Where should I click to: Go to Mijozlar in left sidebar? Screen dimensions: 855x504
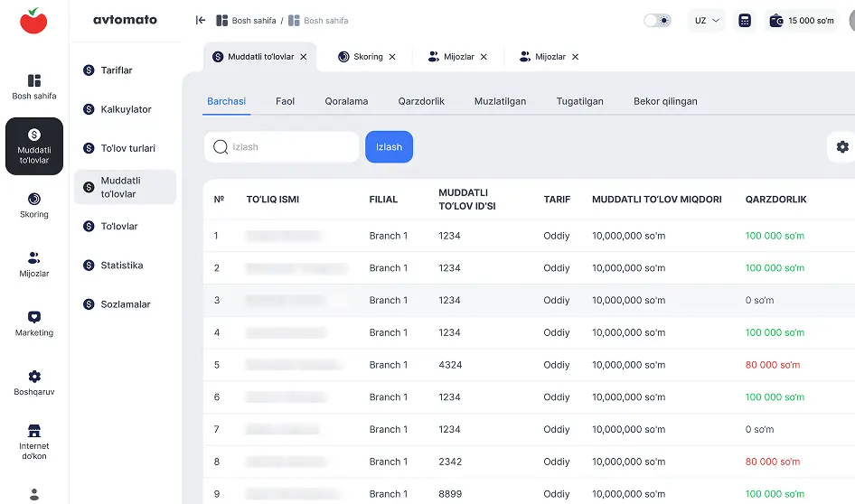point(34,264)
